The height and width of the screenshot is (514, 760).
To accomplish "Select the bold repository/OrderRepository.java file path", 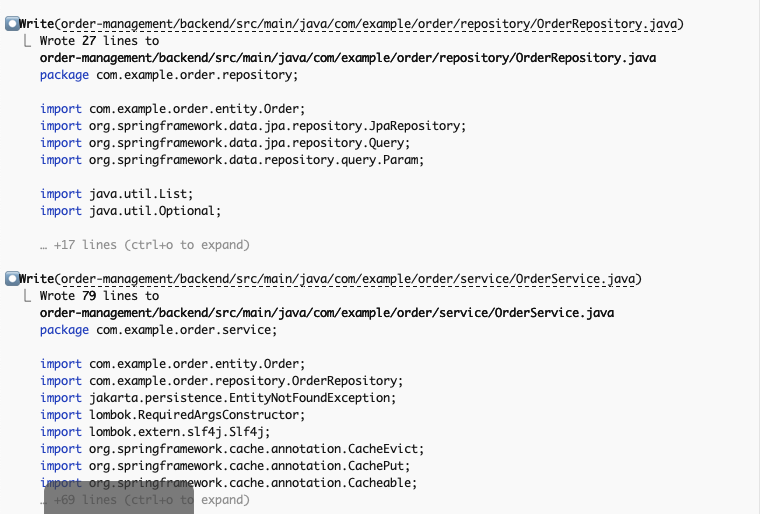I will (x=348, y=58).
